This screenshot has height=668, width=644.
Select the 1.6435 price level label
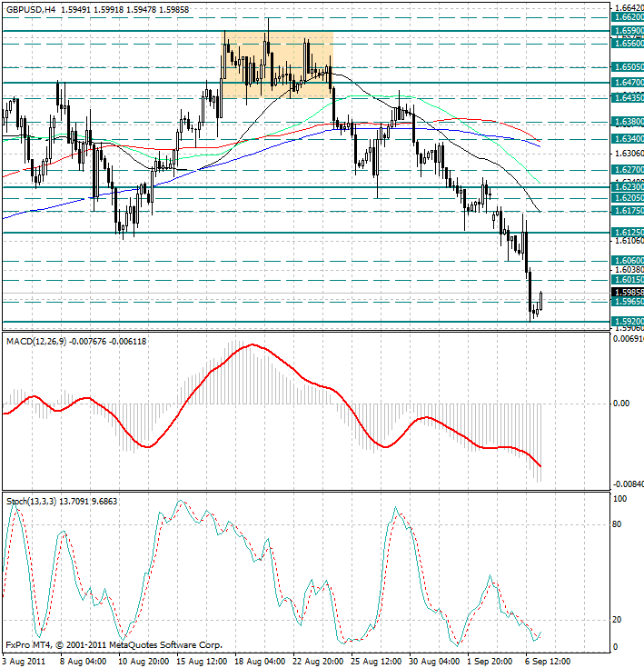tap(628, 98)
